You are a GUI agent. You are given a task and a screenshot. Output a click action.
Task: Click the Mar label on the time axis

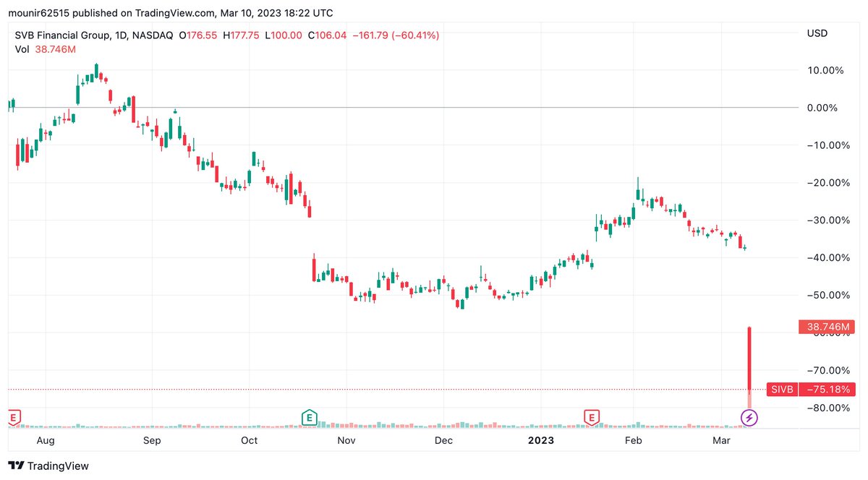(x=721, y=440)
